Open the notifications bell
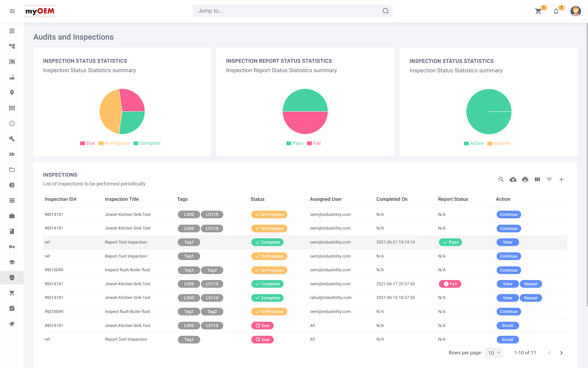 pos(556,11)
